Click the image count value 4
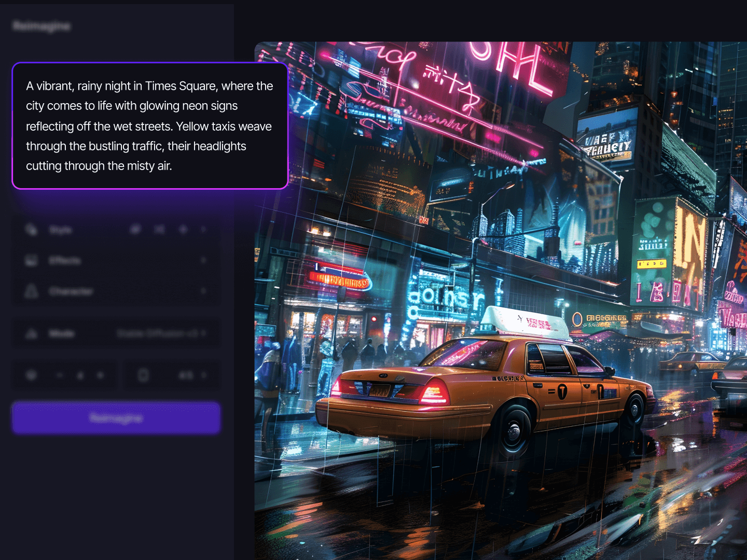Image resolution: width=747 pixels, height=560 pixels. 80,375
